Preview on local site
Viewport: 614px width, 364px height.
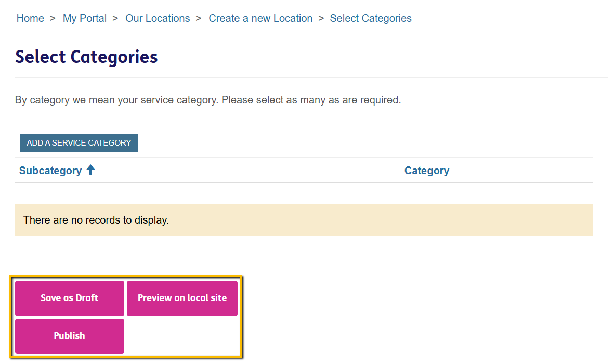pyautogui.click(x=182, y=298)
